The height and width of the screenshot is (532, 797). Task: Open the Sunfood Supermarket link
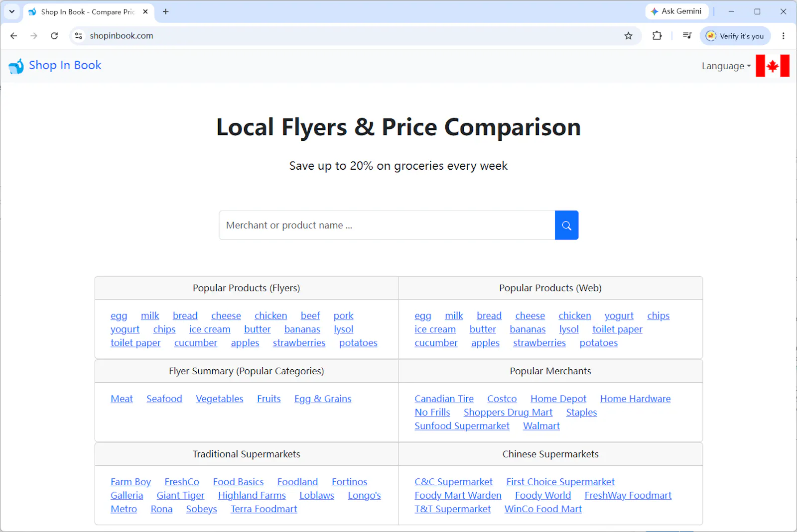pos(462,426)
